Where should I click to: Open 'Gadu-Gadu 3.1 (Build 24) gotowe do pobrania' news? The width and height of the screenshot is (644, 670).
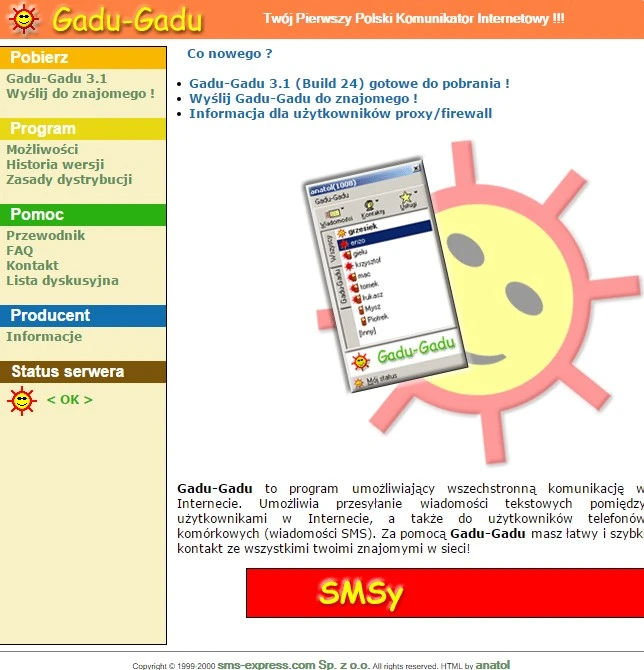point(349,84)
